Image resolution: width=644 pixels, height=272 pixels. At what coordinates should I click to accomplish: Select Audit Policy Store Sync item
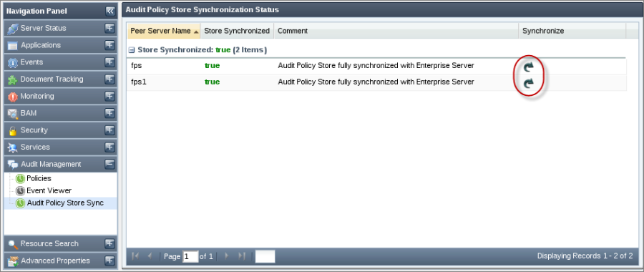coord(65,203)
